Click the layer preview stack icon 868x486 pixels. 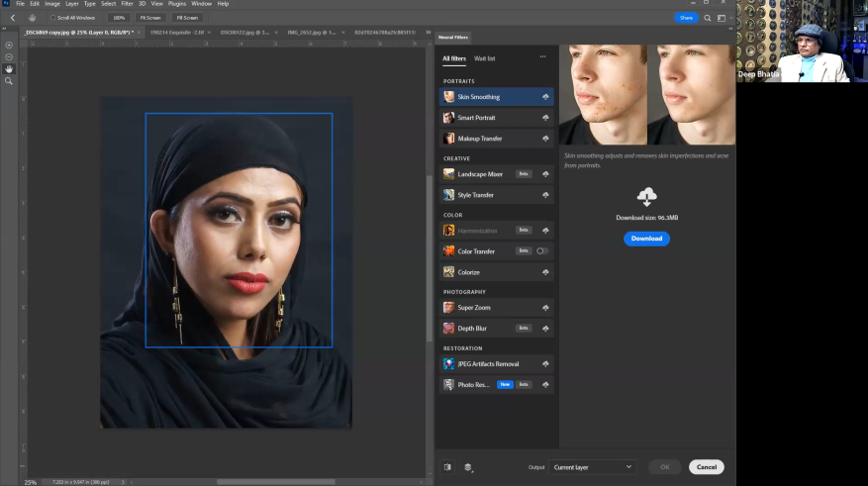468,467
